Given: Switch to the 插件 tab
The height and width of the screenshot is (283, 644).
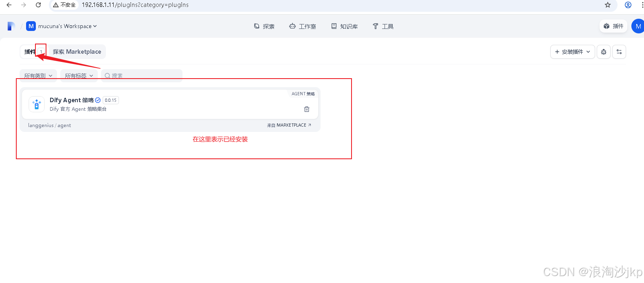Looking at the screenshot, I should click(33, 52).
